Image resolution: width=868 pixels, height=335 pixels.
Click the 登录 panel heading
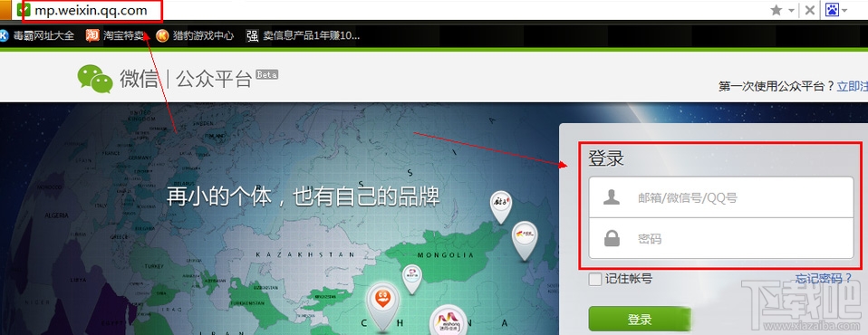[606, 158]
